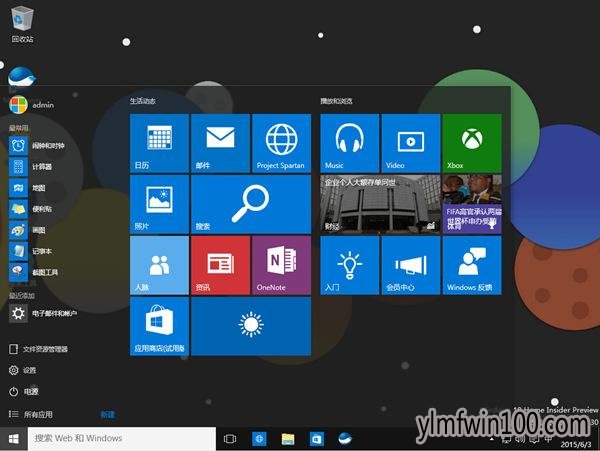Open the Sticky Notes app
Image resolution: width=600 pixels, height=451 pixels.
coord(31,209)
